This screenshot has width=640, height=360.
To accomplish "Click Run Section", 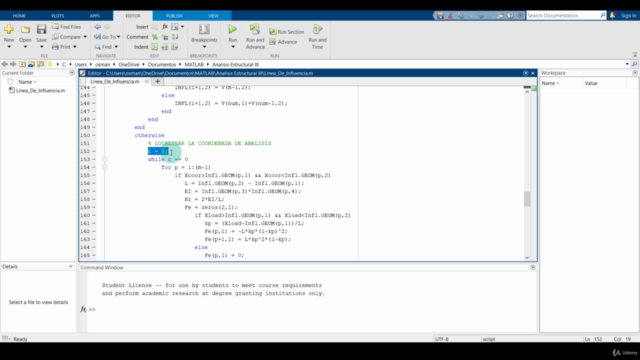I will click(x=287, y=31).
